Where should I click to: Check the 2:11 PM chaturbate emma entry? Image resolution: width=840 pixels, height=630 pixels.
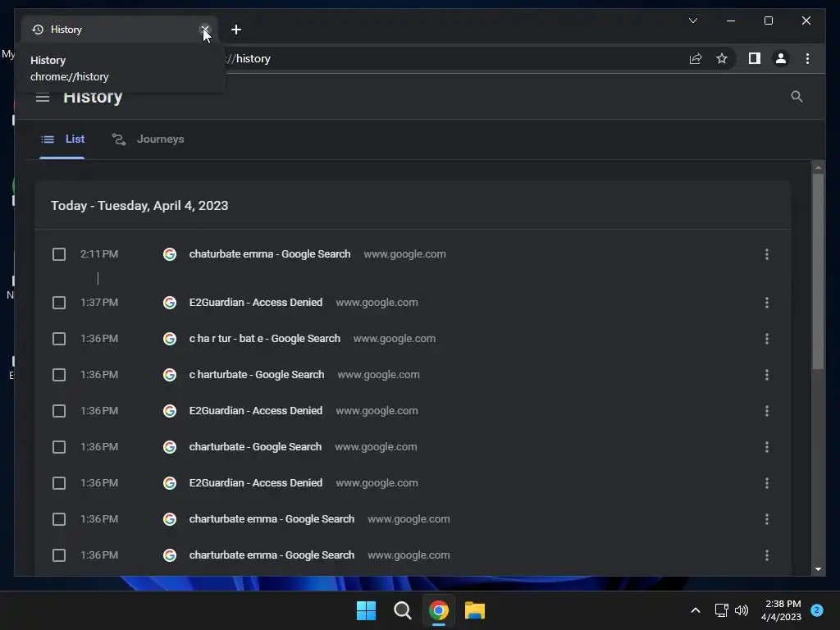59,254
